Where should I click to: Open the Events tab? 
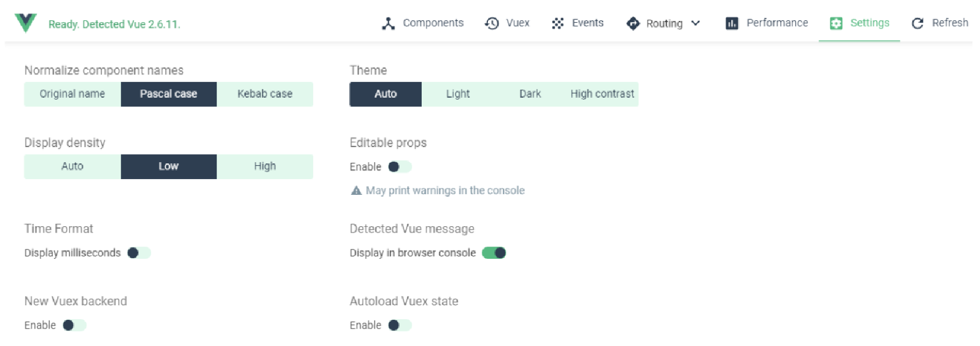[x=577, y=23]
